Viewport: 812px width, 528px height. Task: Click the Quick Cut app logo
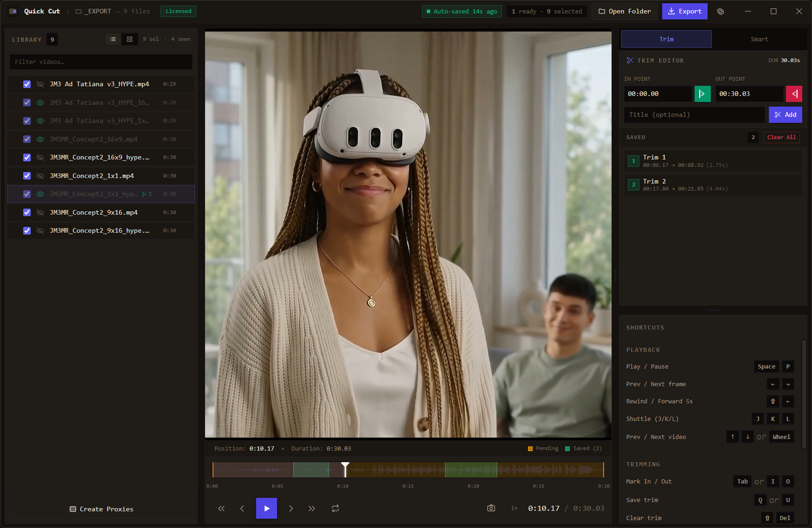(x=13, y=11)
